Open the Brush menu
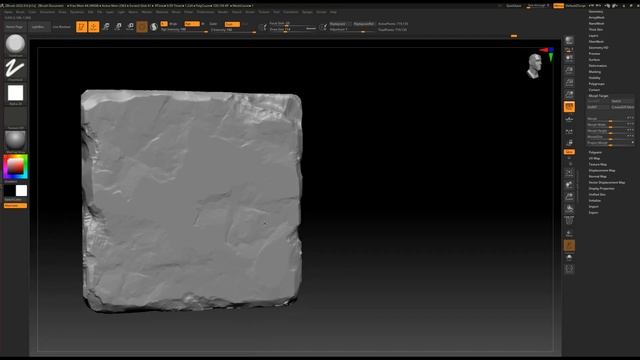Screen dimensions: 640x360 tap(20, 12)
